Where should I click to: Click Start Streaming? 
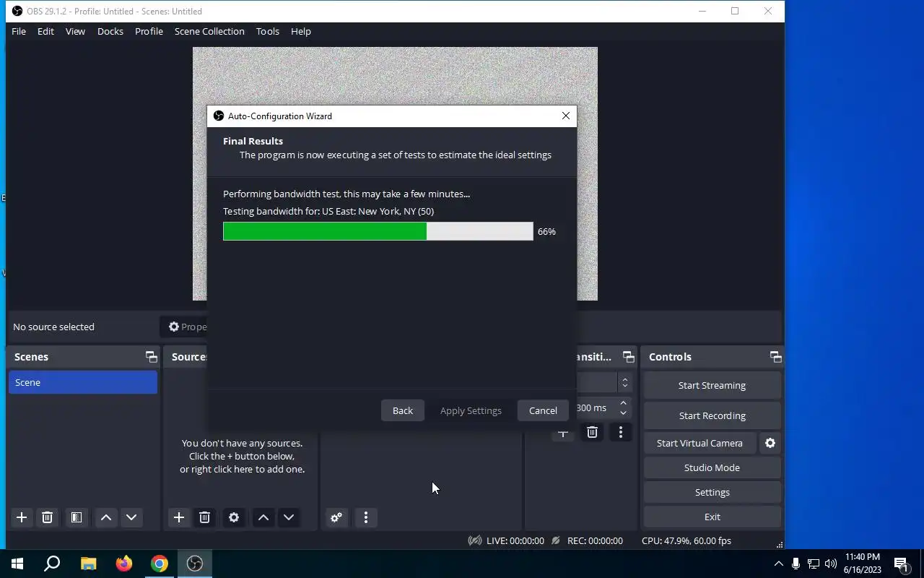[712, 385]
